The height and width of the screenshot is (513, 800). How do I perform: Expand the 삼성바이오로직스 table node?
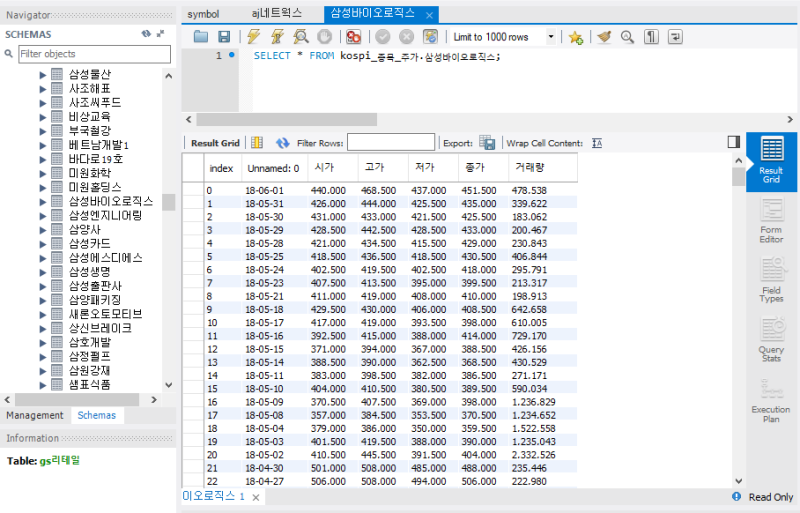(43, 202)
